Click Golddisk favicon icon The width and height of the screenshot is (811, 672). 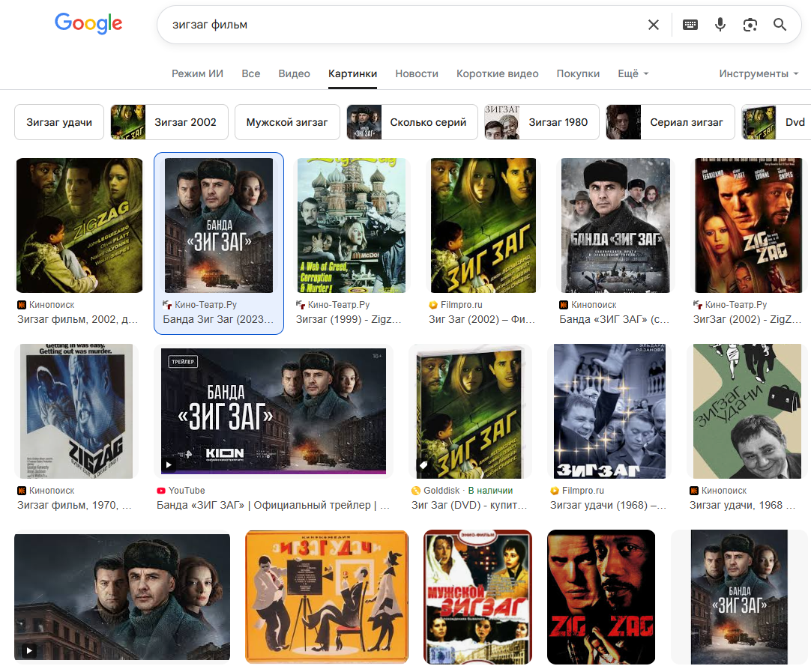click(416, 491)
